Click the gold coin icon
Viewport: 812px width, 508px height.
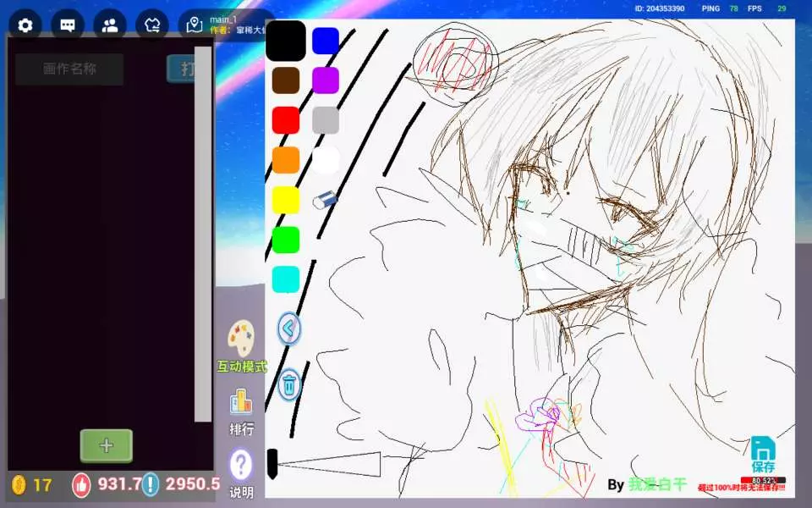(x=19, y=484)
